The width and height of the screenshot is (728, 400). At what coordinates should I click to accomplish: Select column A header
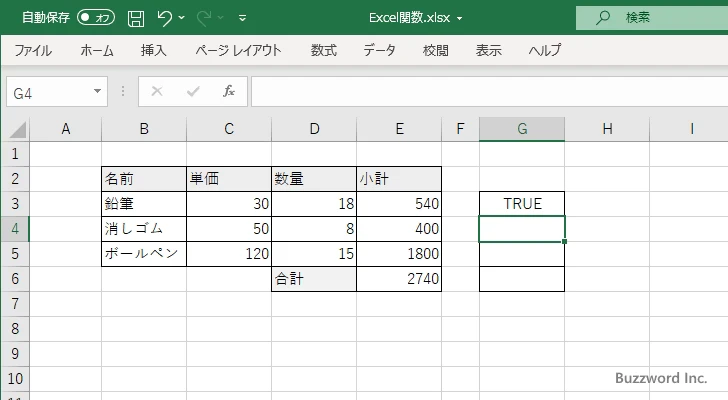(x=65, y=129)
